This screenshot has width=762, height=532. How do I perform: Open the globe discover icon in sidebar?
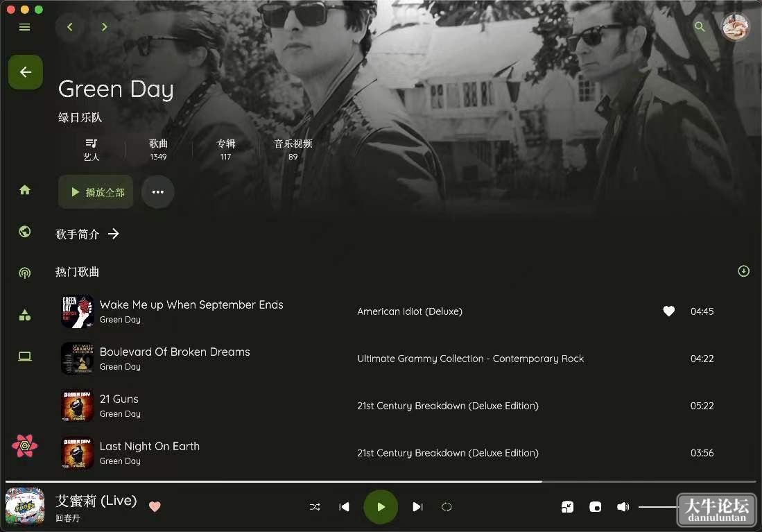point(25,232)
